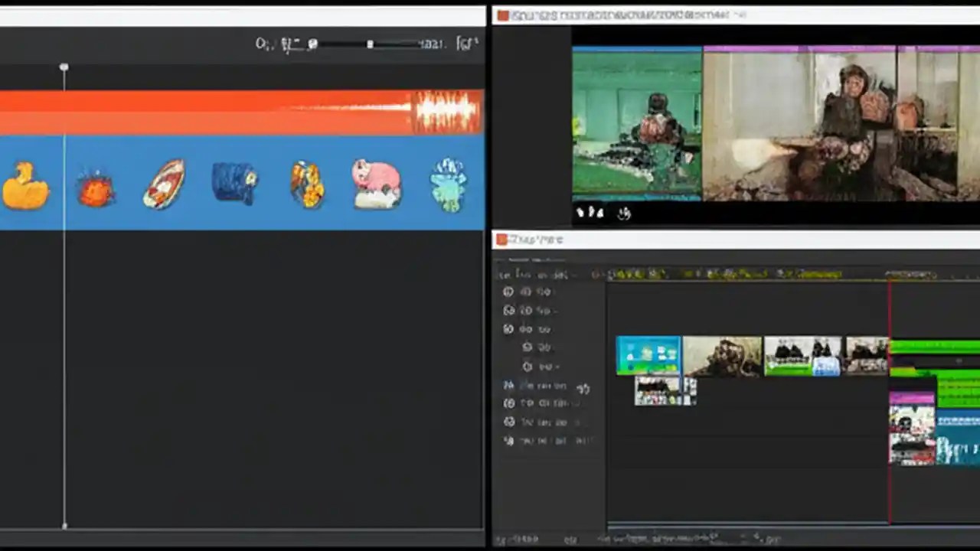
Task: Toggle visibility on the top video track
Action: 508,292
